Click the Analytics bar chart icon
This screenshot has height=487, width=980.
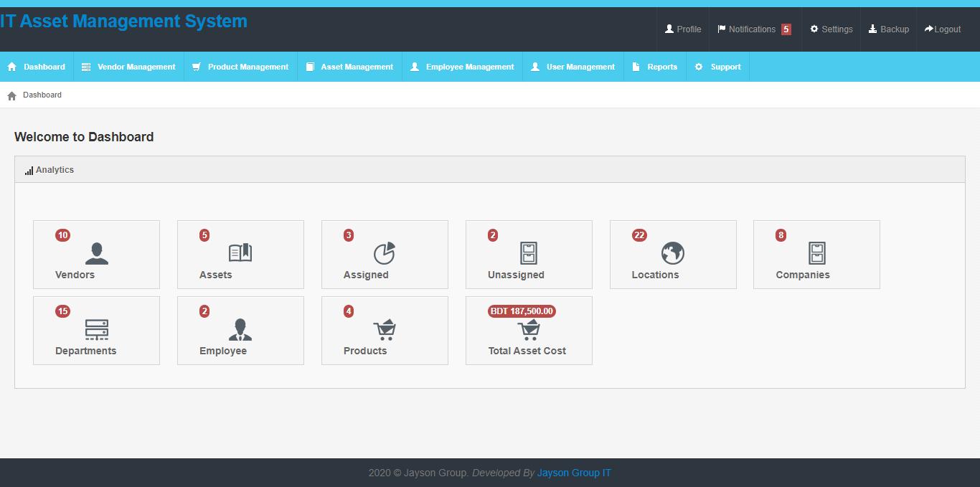tap(29, 171)
